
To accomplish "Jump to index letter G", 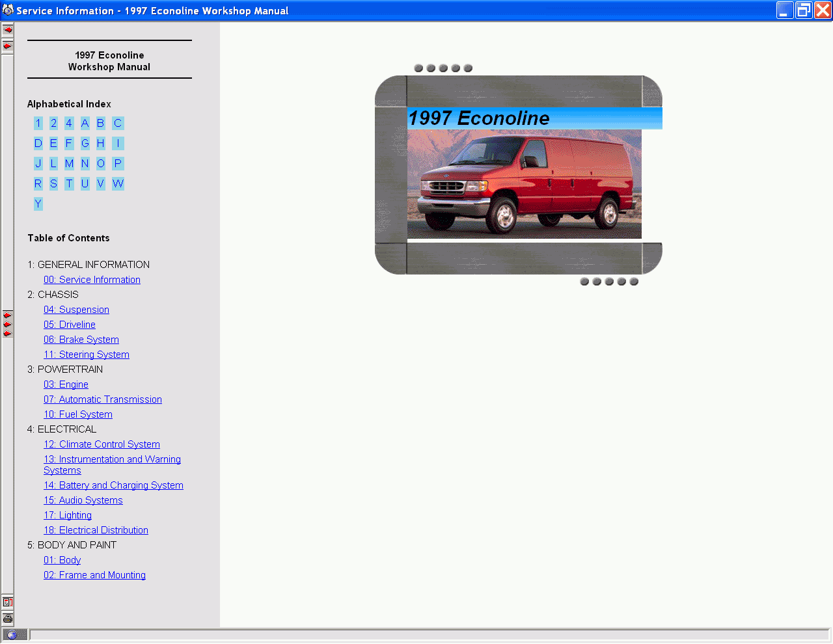I will (85, 143).
